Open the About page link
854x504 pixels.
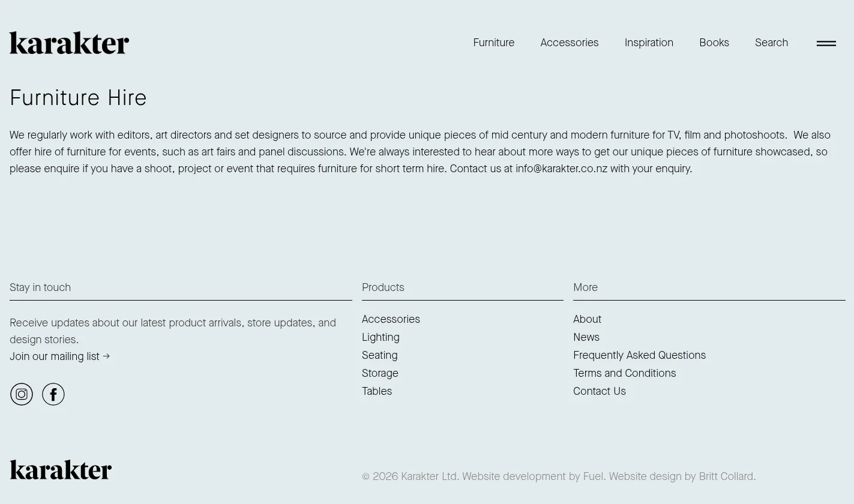(x=587, y=319)
